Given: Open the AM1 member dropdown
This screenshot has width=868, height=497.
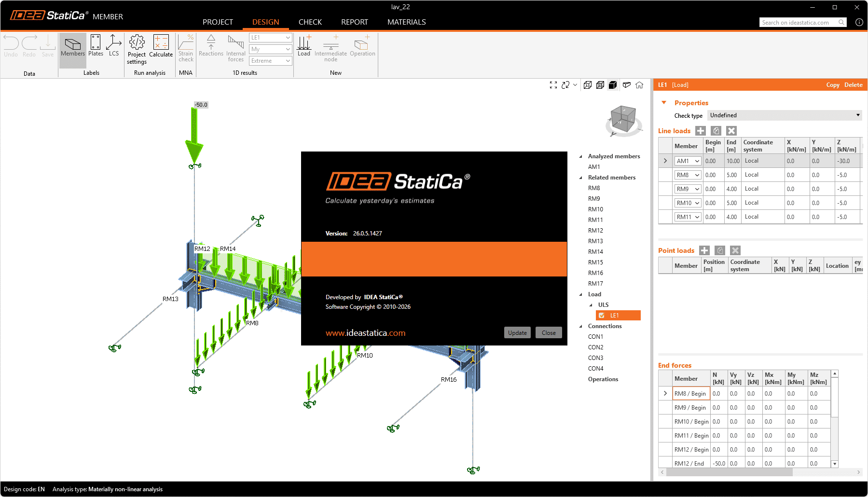Looking at the screenshot, I should [688, 161].
